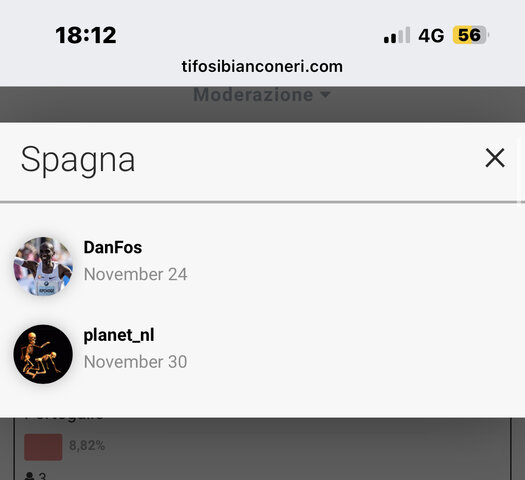Tap the cellular signal bars icon

pos(397,35)
